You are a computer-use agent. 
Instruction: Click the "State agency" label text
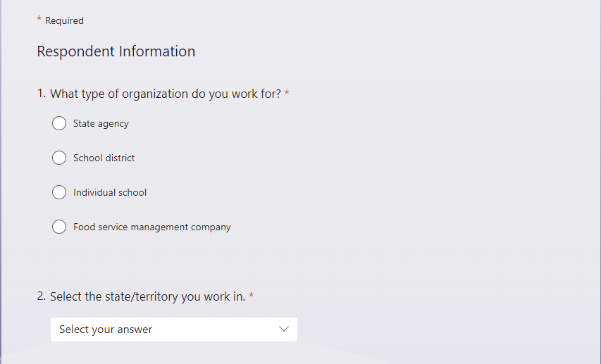(x=101, y=124)
